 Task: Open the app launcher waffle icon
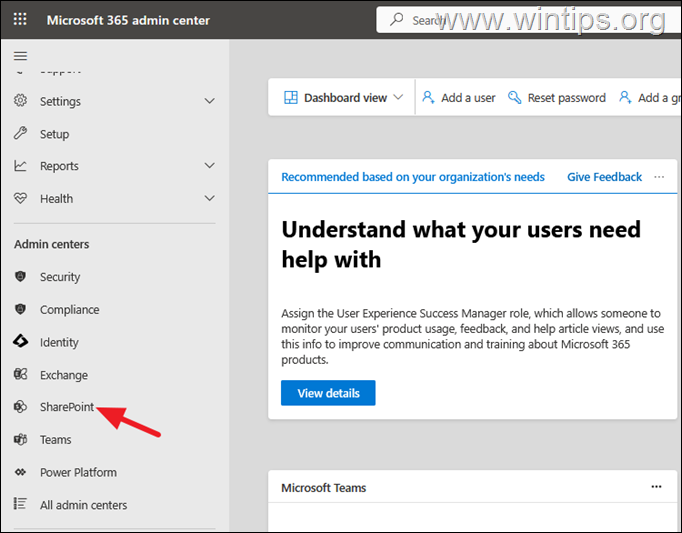21,20
